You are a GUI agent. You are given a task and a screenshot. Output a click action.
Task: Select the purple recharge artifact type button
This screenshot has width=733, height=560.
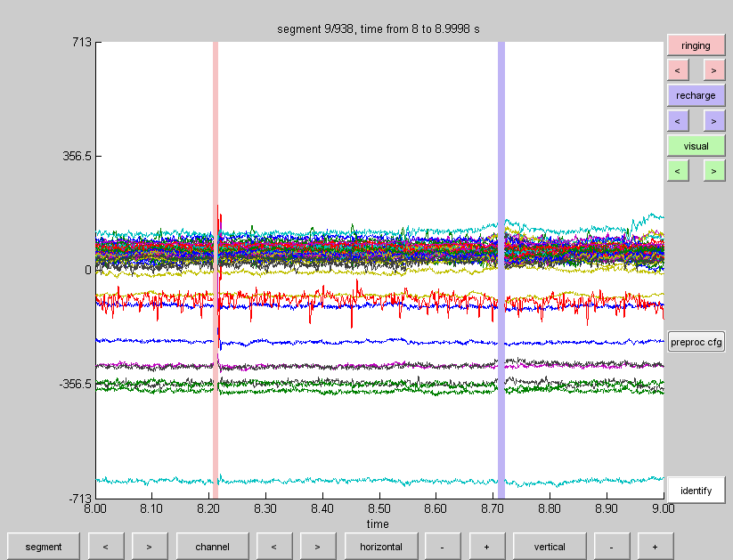(696, 95)
